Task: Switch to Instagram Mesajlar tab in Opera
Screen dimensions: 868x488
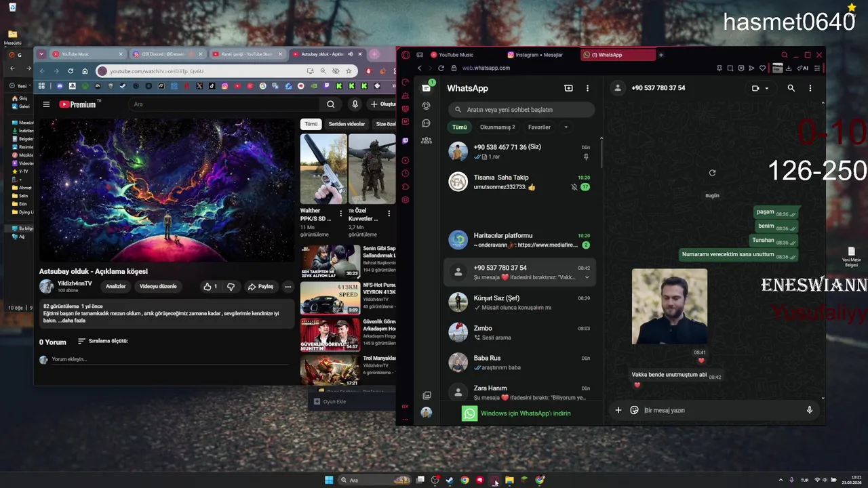Action: pos(540,55)
